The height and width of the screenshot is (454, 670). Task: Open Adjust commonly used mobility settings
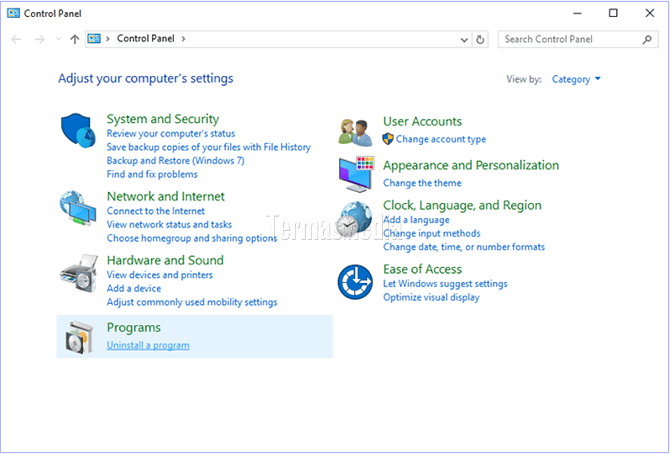point(192,302)
